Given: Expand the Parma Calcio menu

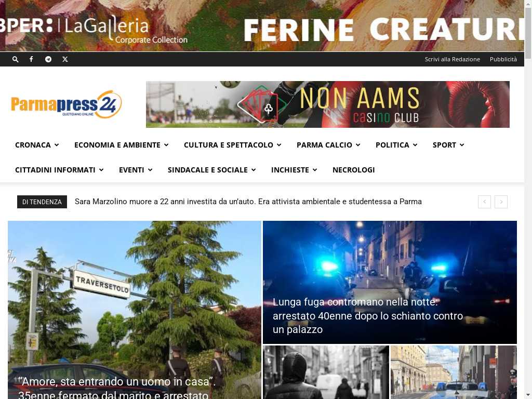Looking at the screenshot, I should 328,145.
